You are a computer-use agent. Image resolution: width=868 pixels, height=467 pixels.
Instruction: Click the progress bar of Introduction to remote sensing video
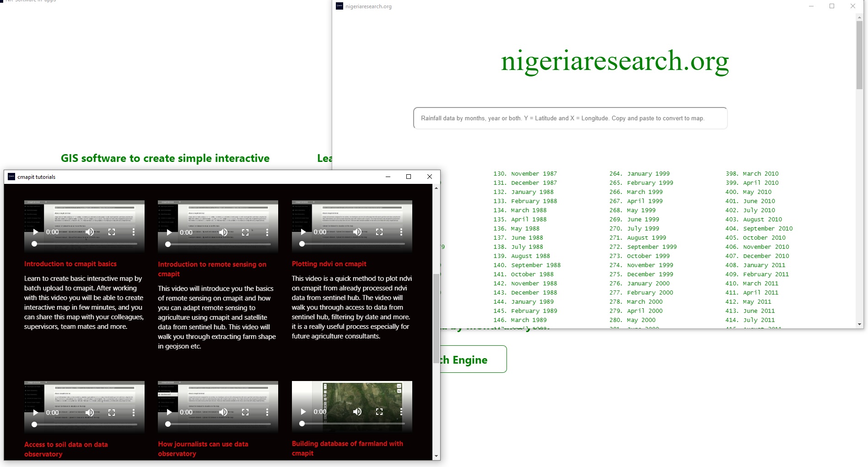[x=218, y=244]
